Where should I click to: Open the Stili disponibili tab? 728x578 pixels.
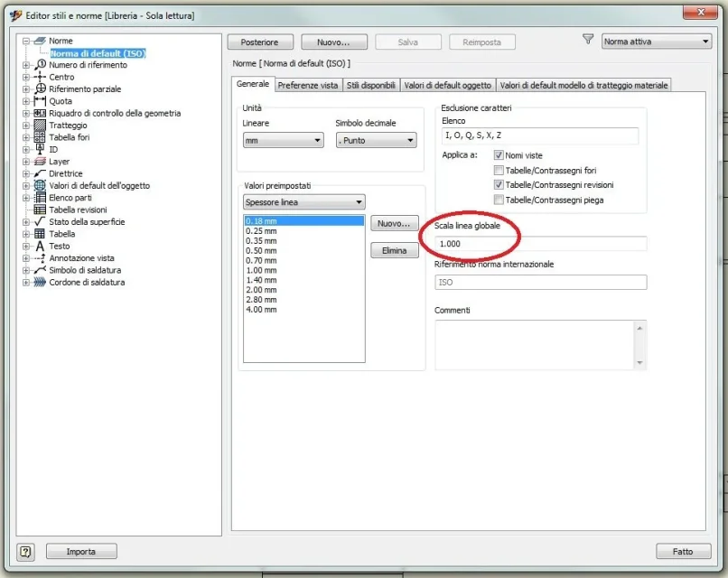(371, 86)
